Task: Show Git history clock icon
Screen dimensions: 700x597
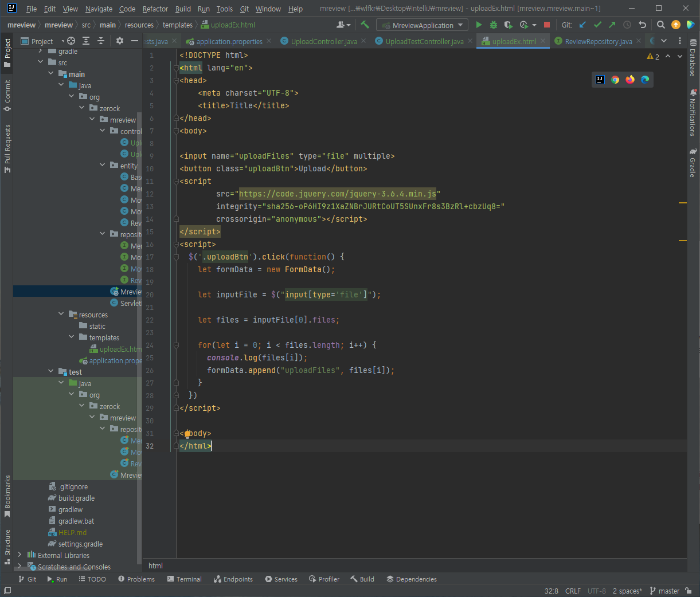Action: click(627, 25)
